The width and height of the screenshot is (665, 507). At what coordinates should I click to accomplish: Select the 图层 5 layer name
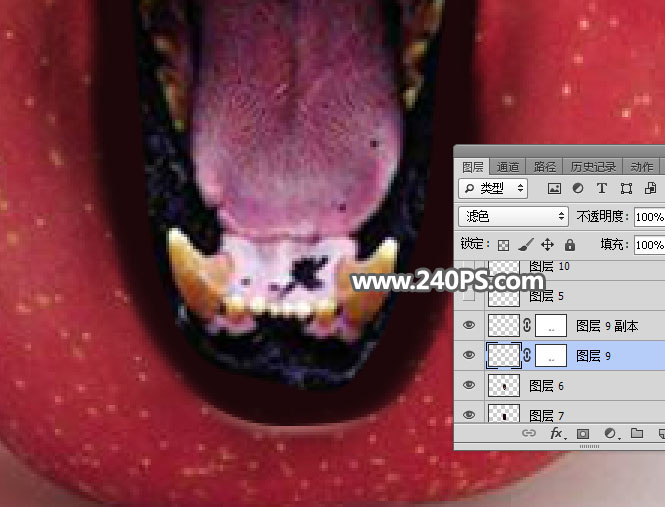pyautogui.click(x=546, y=296)
